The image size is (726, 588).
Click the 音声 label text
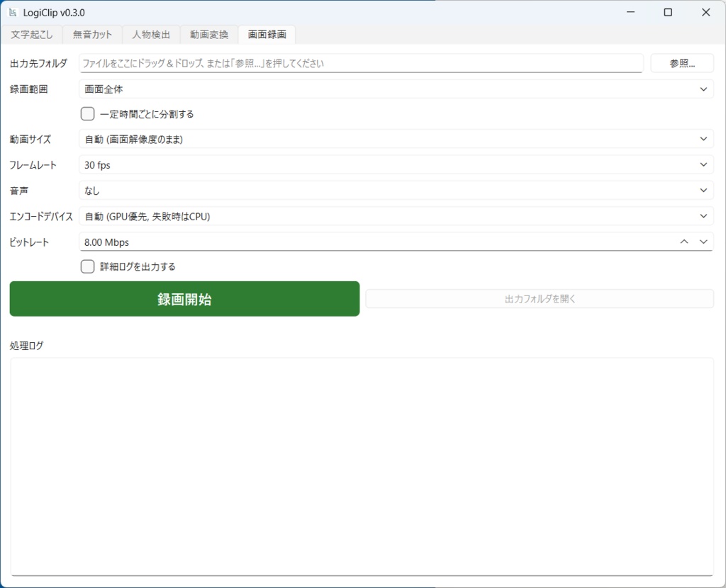[x=19, y=190]
